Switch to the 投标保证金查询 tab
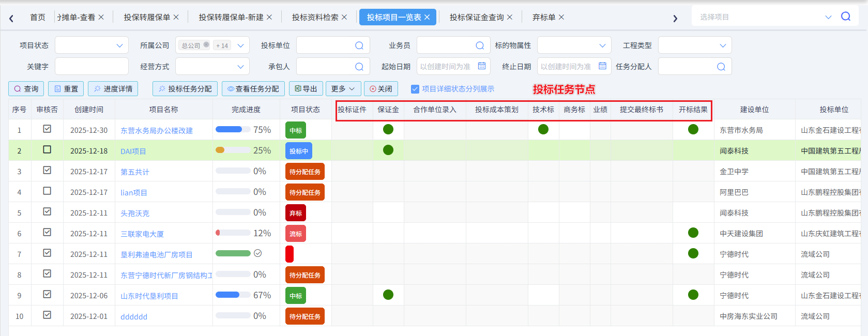 tap(476, 17)
